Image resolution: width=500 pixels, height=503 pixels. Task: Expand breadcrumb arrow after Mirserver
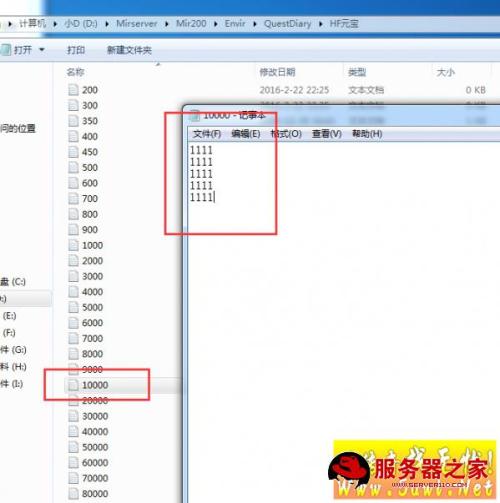167,24
